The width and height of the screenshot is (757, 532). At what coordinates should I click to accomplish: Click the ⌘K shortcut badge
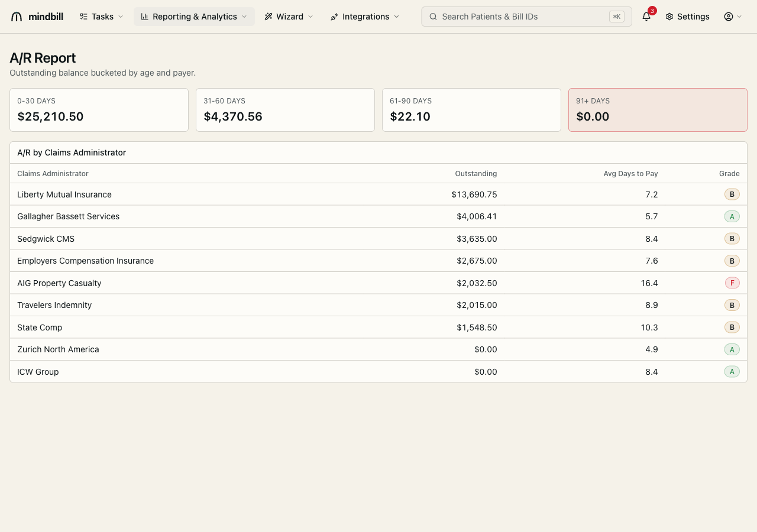coord(617,17)
